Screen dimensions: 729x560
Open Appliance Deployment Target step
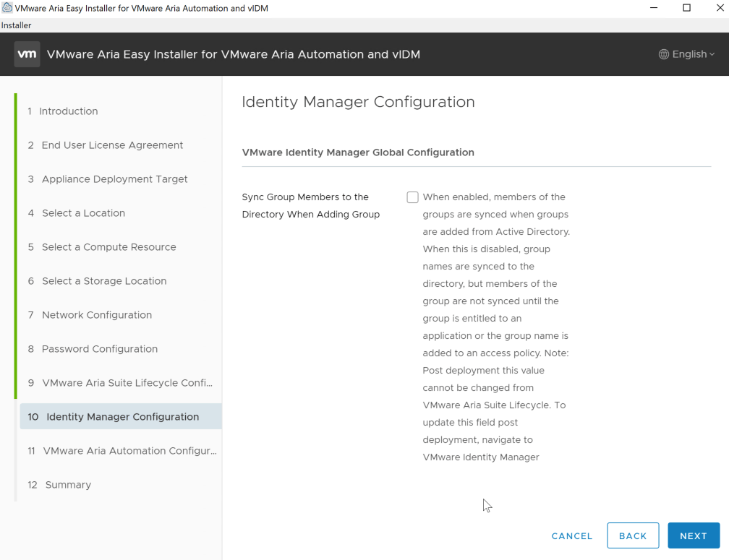[114, 179]
